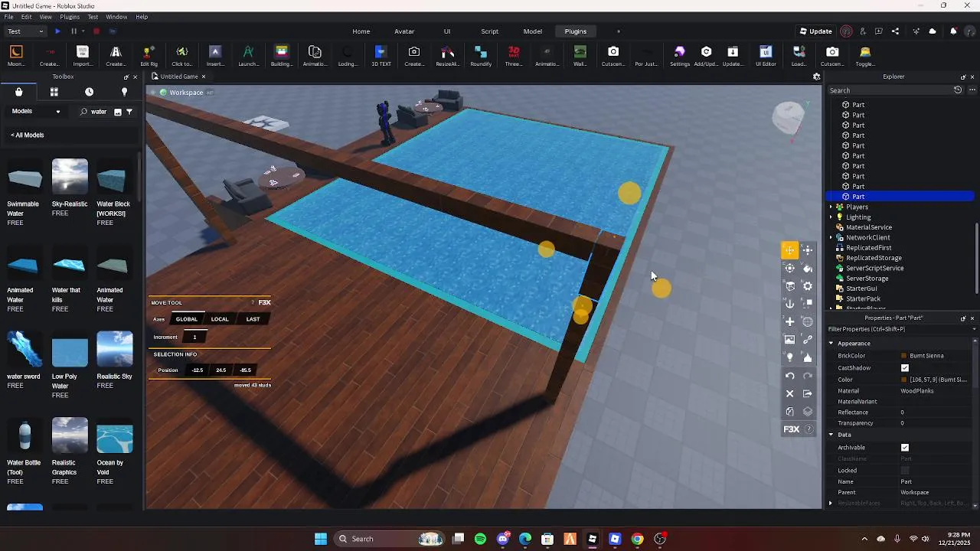Viewport: 980px width, 551px height.
Task: Select the F3X Decal image tool
Action: [x=789, y=340]
